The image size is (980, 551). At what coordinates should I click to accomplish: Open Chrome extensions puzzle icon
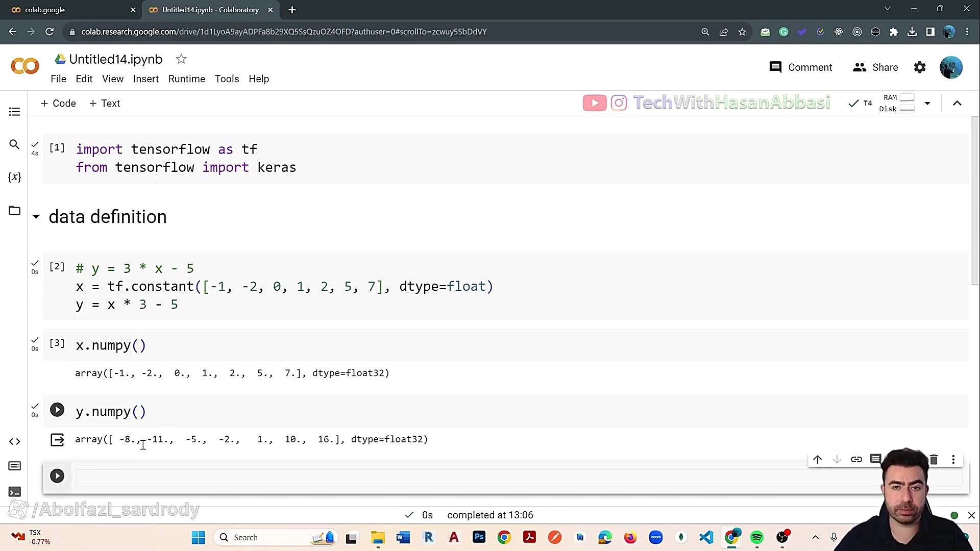point(894,32)
